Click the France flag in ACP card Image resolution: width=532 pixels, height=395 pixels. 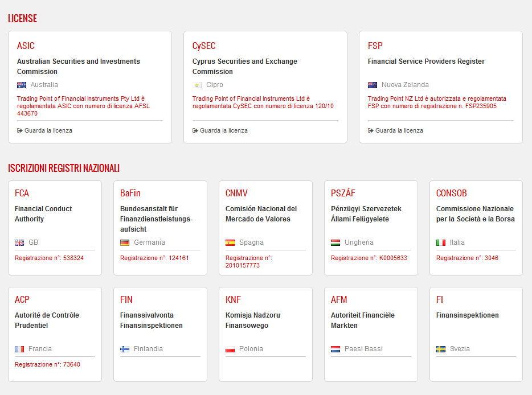click(19, 349)
